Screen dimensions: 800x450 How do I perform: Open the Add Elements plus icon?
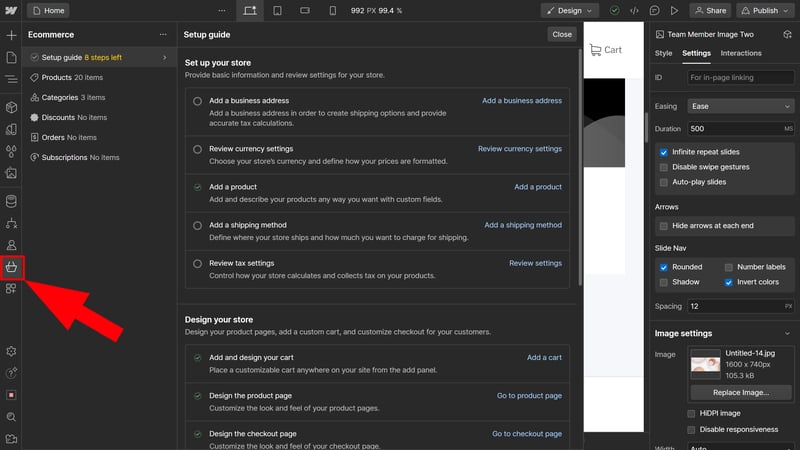coord(11,35)
